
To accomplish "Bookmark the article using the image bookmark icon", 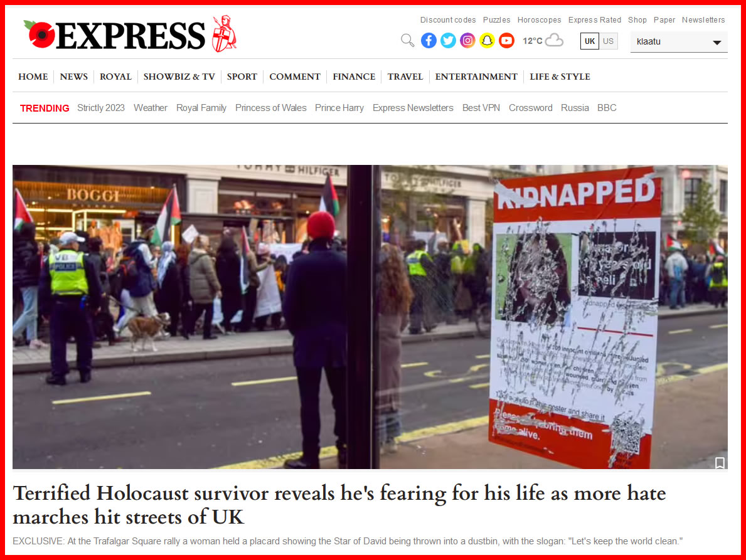I will click(x=720, y=463).
